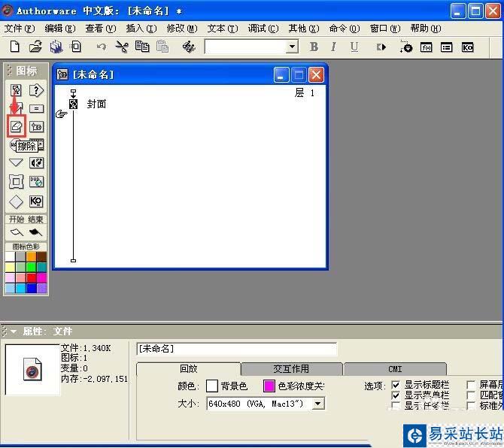Select the Calculation equals-sign icon

(x=36, y=109)
